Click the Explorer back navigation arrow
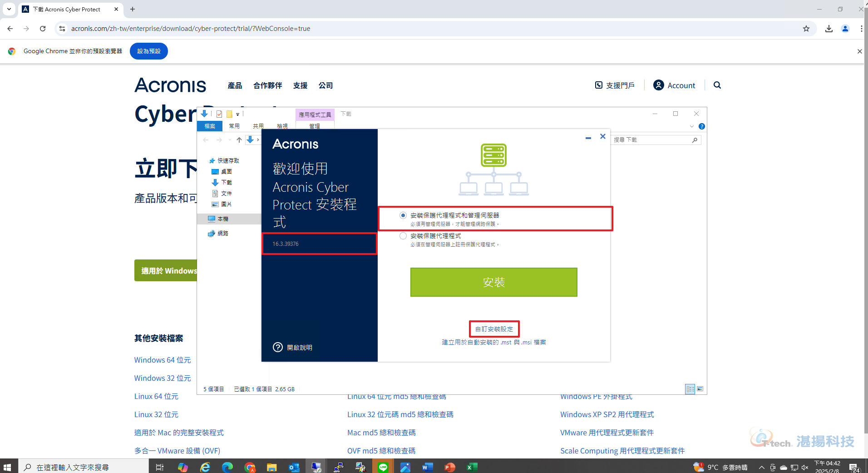 206,140
